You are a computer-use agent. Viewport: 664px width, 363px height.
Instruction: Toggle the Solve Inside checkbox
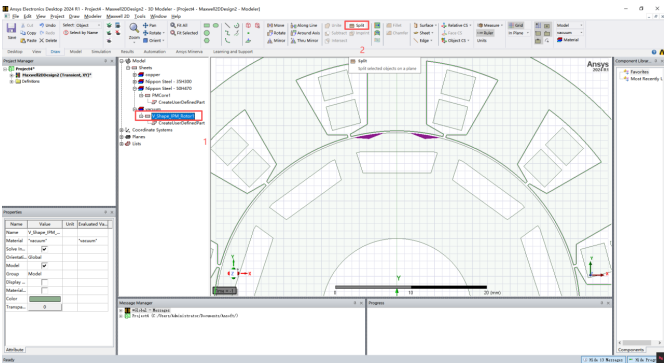click(44, 249)
